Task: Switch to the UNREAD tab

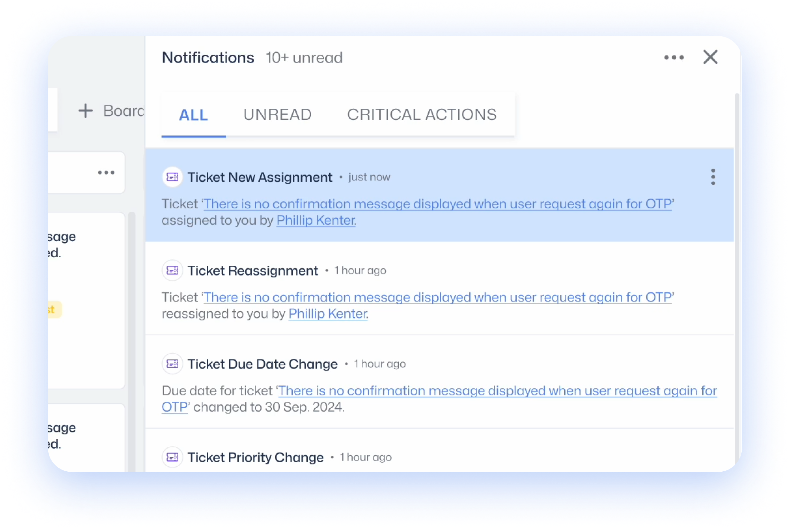Action: click(277, 115)
